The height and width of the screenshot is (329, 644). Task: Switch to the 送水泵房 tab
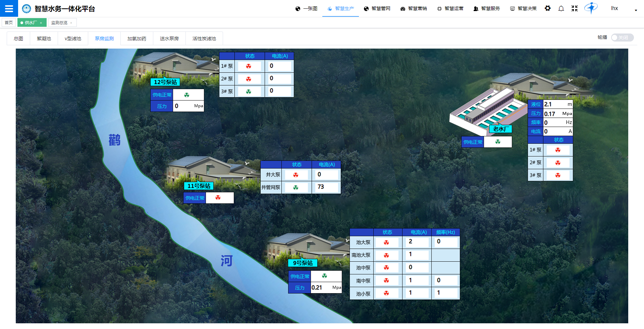point(169,39)
